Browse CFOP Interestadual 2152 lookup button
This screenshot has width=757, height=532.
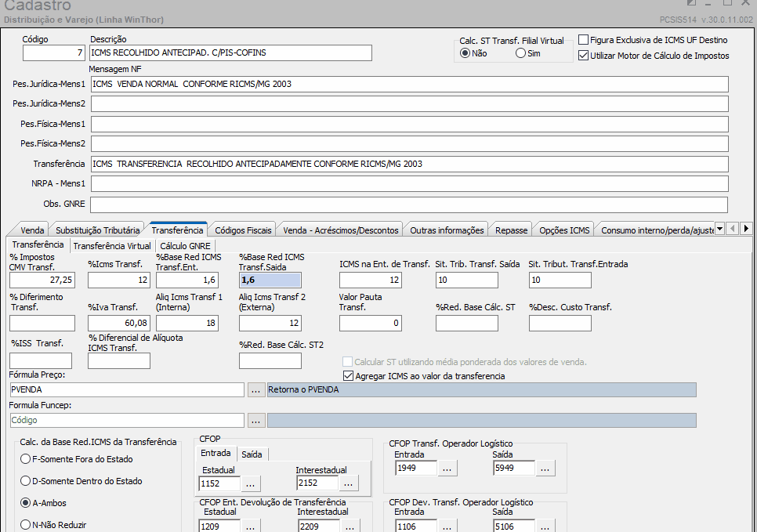[x=348, y=483]
